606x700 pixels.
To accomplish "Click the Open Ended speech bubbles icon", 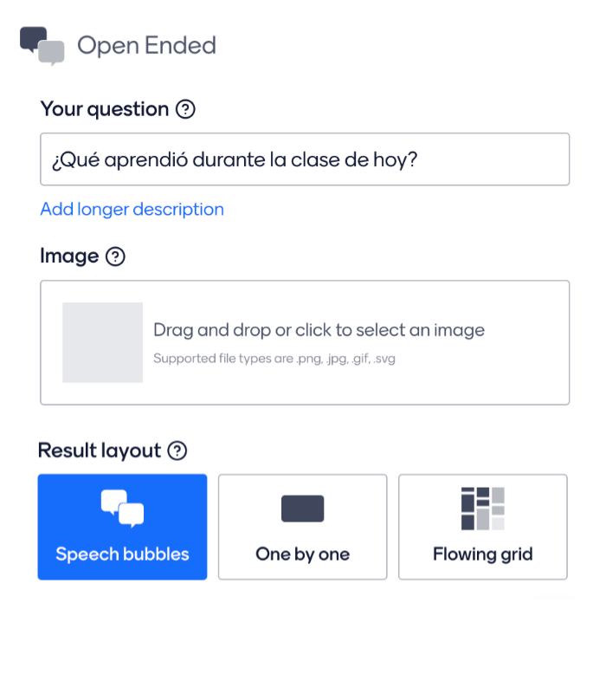I will [42, 46].
